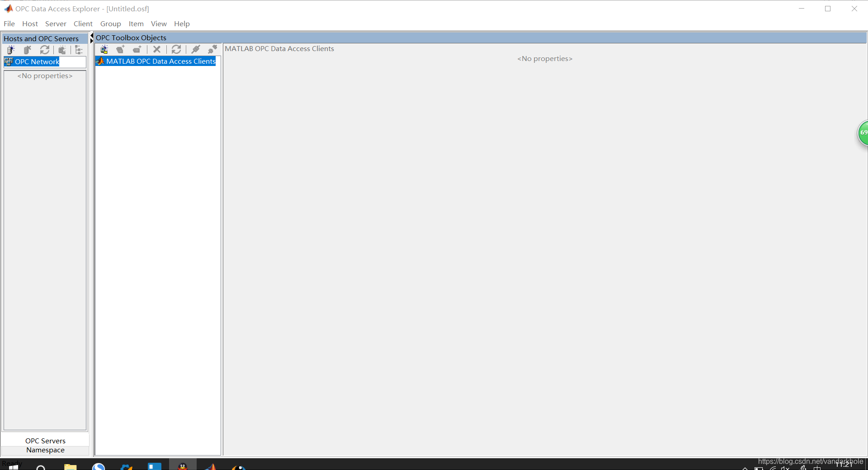Select MATLAB OPC Data Access Clients node
The height and width of the screenshot is (470, 868).
tap(156, 61)
